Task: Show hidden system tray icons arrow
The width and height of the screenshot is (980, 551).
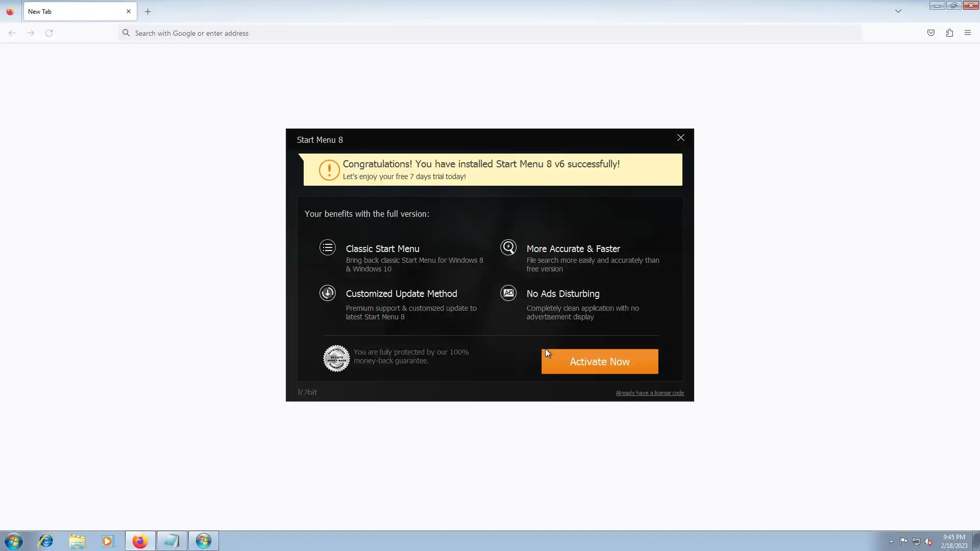Action: (x=891, y=541)
